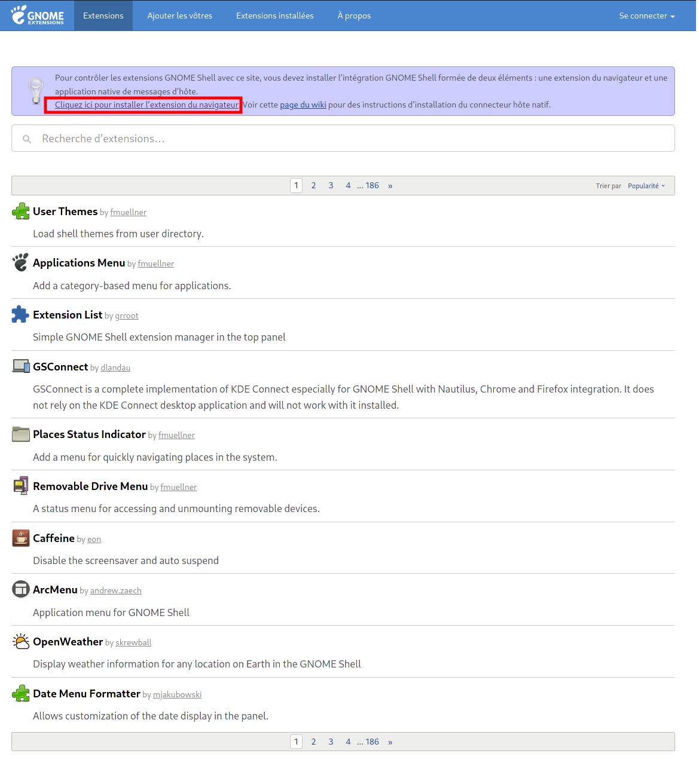Open the Removable Drive Menu extension
Viewport: 699px width, 784px height.
tap(90, 486)
